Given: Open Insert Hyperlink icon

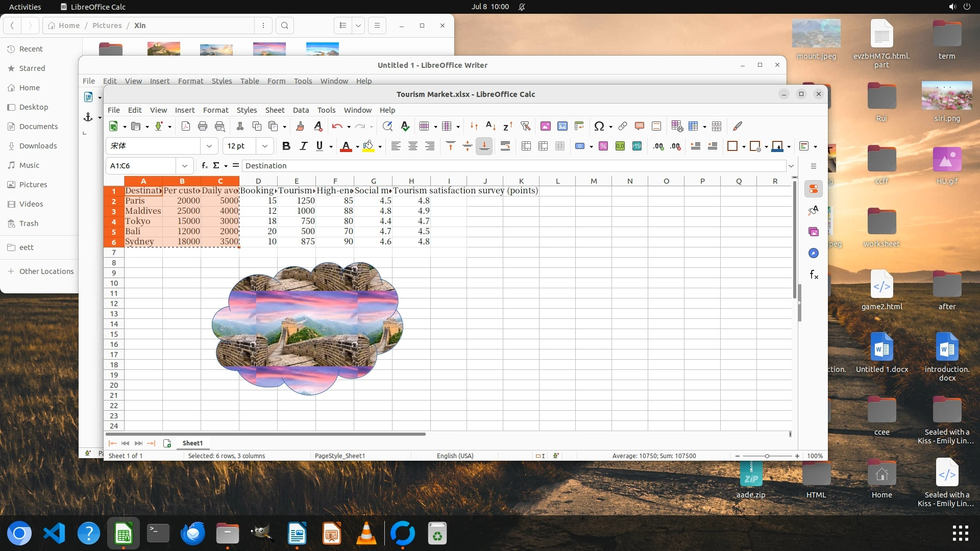Looking at the screenshot, I should [x=622, y=126].
